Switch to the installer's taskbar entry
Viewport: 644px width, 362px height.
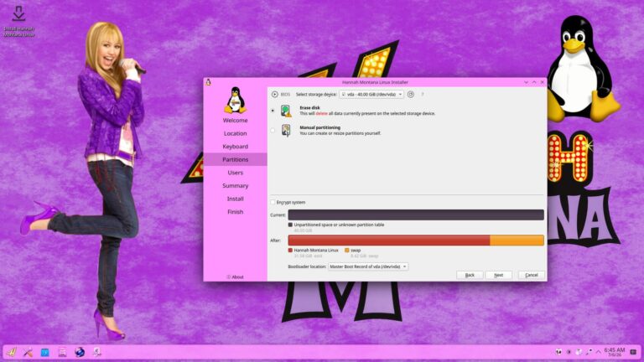(97, 352)
